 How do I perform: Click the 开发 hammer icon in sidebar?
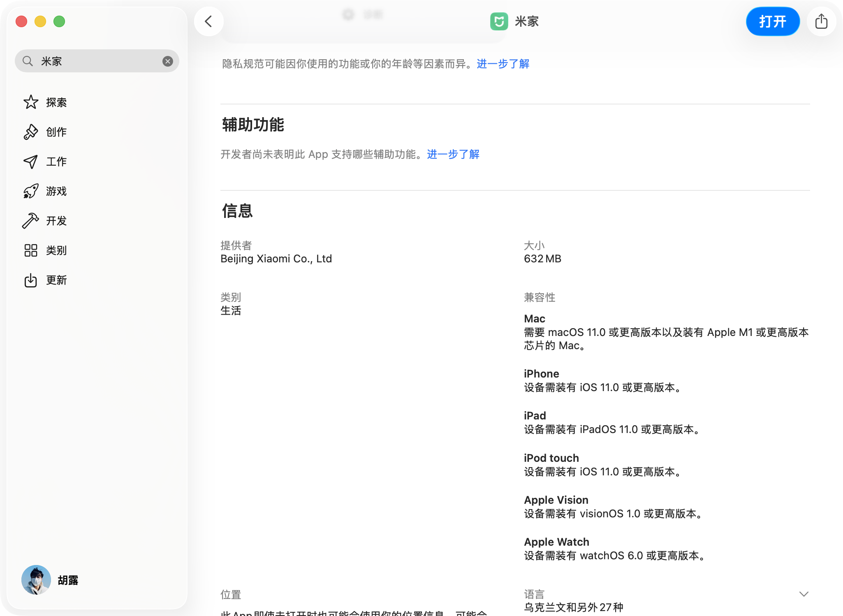[x=31, y=221]
